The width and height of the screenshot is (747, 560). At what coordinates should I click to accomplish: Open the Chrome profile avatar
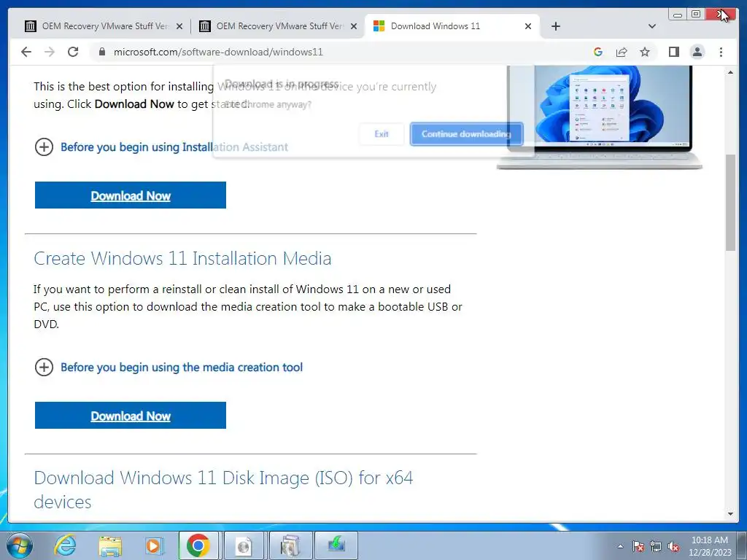(x=697, y=52)
